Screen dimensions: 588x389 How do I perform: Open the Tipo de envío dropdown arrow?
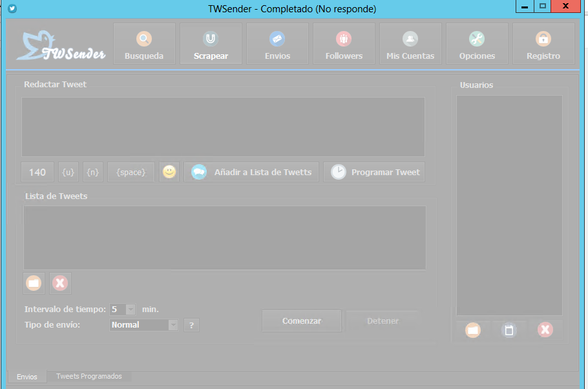tap(173, 325)
